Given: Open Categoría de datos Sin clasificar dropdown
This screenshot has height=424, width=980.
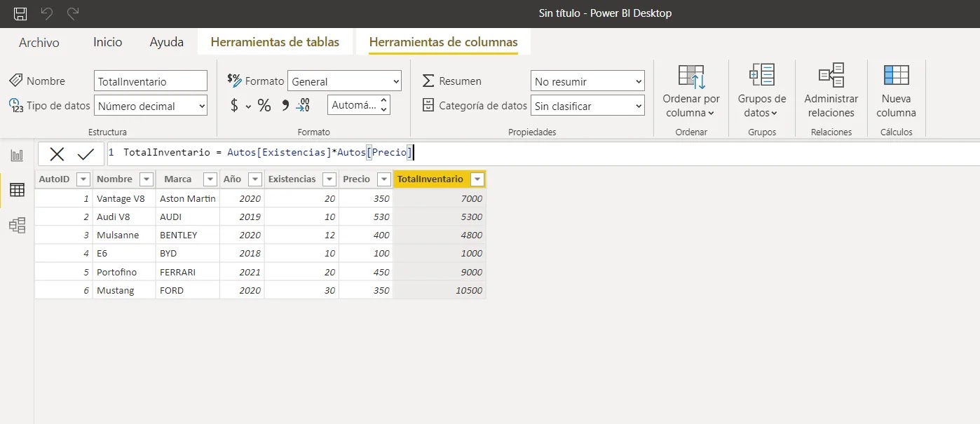Looking at the screenshot, I should (587, 106).
